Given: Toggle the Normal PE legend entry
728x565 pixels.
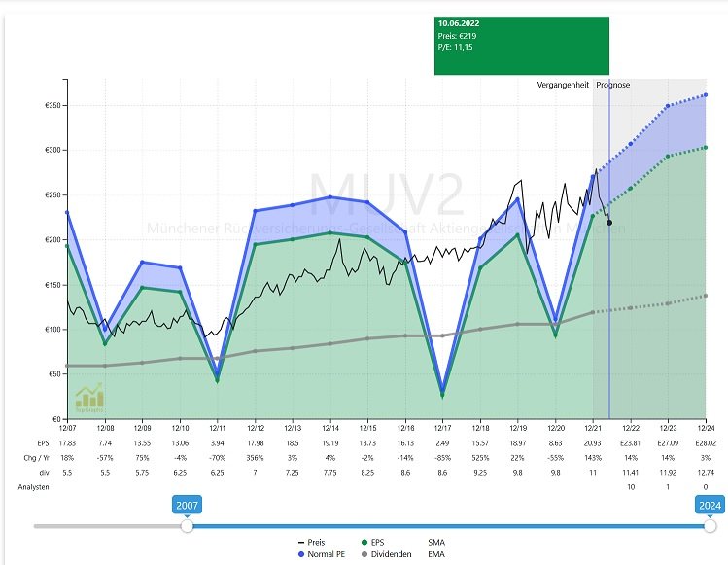Looking at the screenshot, I should (322, 554).
